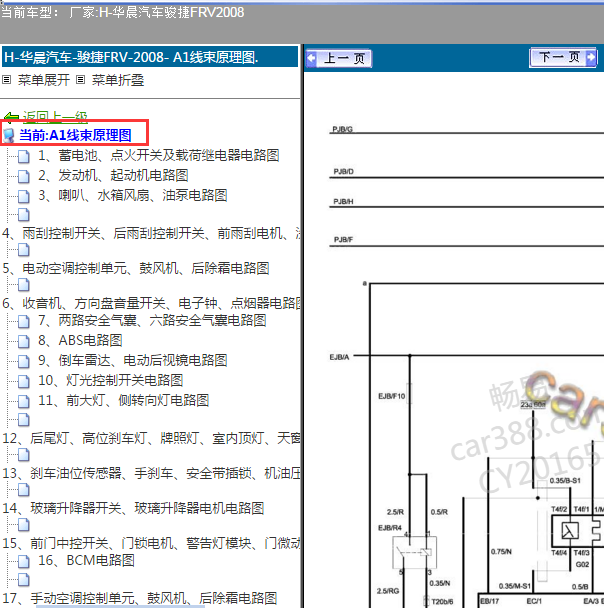
Task: Click left arrow icon on 上一页 button
Action: [311, 59]
